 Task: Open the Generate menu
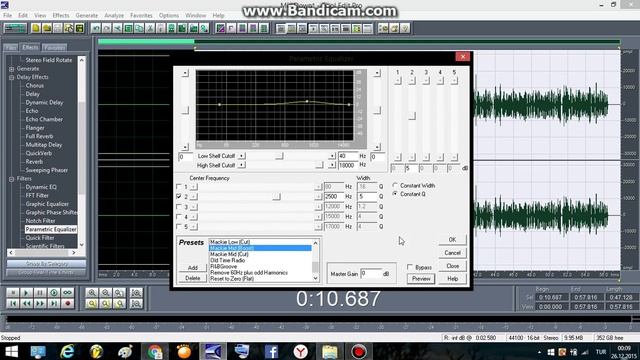pos(87,16)
